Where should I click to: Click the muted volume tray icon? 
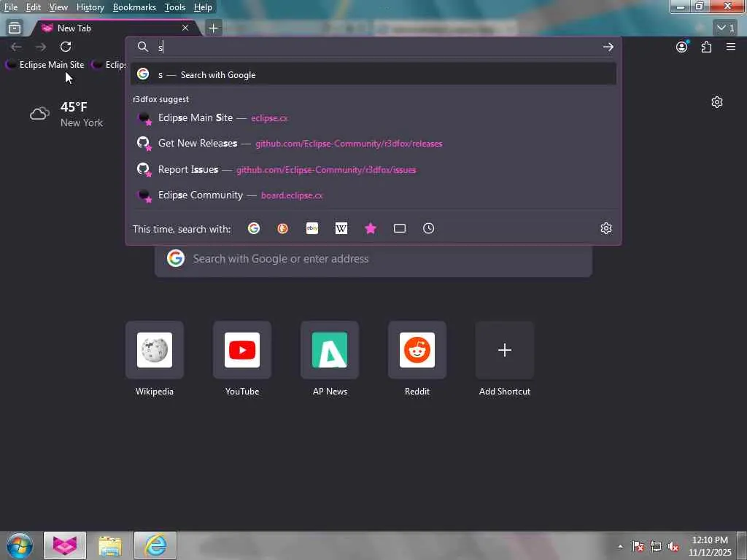673,546
